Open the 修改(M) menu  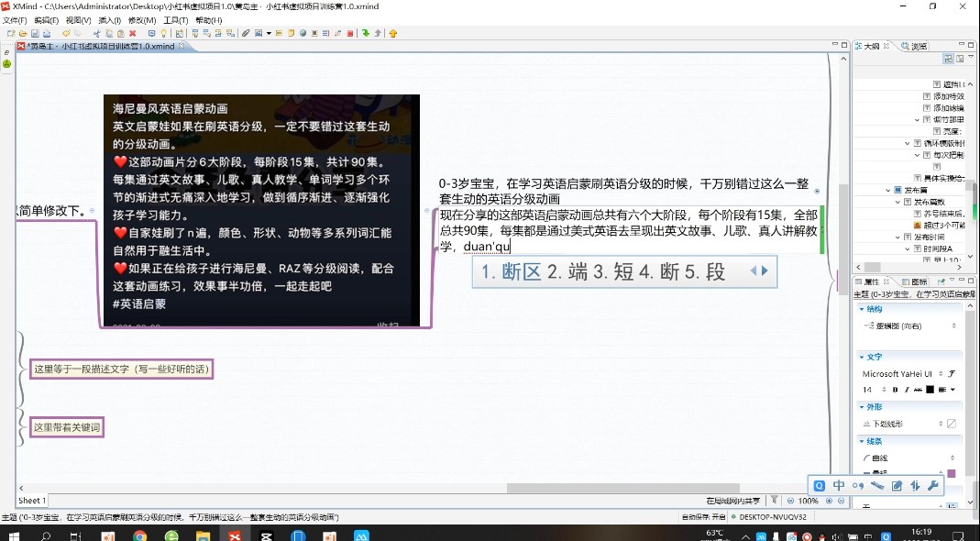[142, 21]
